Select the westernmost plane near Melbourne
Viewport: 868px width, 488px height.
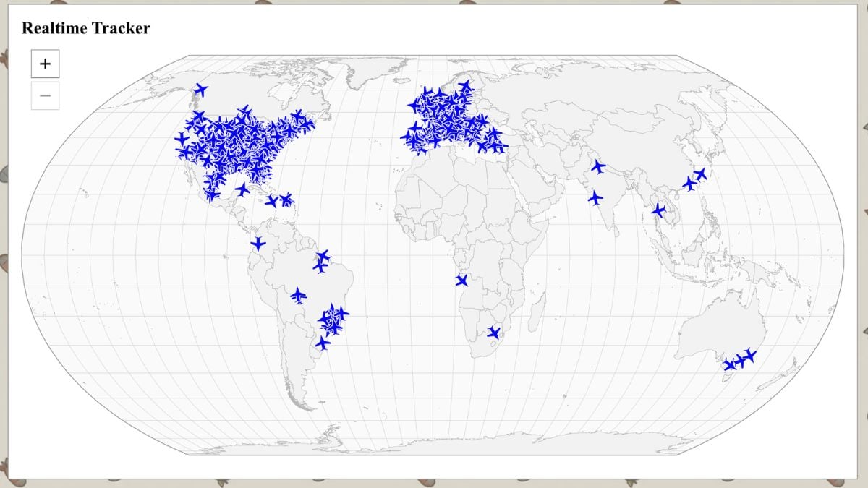click(x=730, y=364)
